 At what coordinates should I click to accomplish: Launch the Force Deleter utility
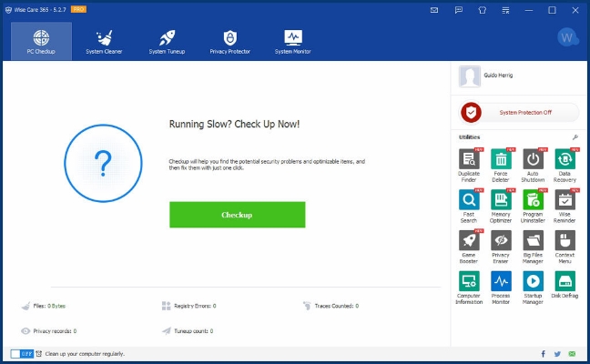click(501, 166)
